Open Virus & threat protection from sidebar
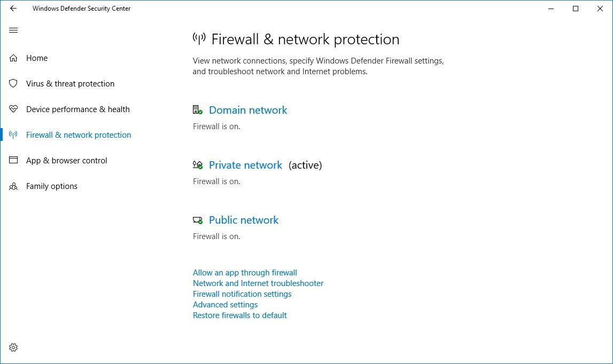Viewport: 613px width, 364px height. [70, 83]
